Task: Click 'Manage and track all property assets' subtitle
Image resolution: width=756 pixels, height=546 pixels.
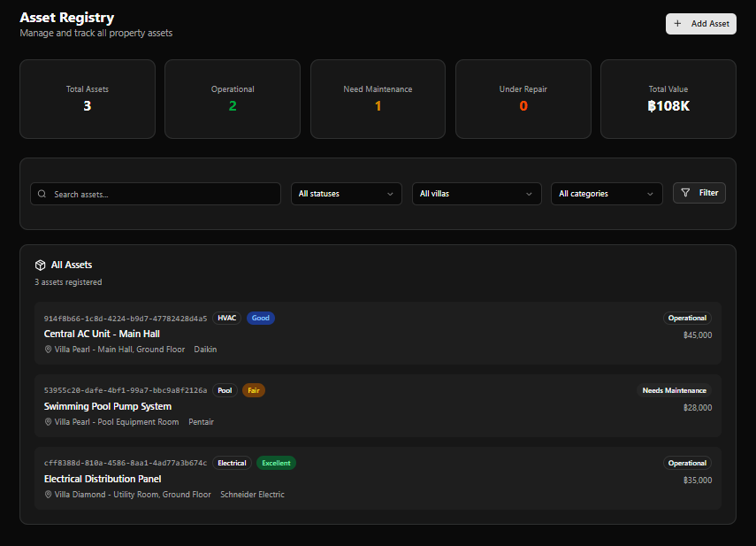Action: point(96,33)
